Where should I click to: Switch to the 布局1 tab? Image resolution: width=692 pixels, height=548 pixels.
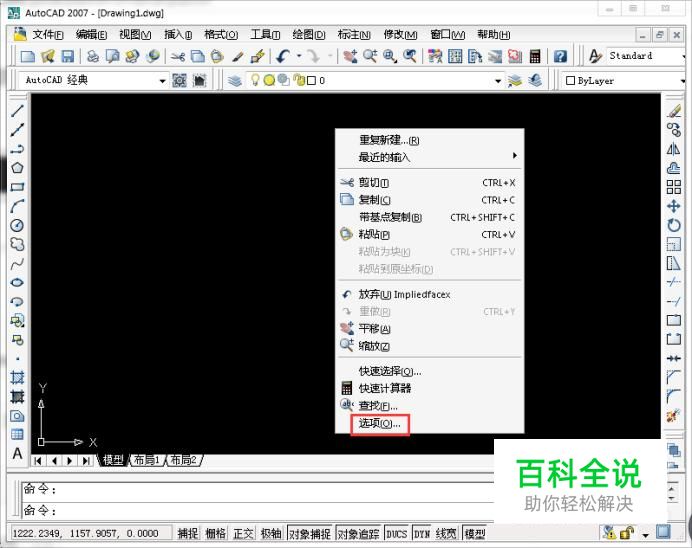147,460
